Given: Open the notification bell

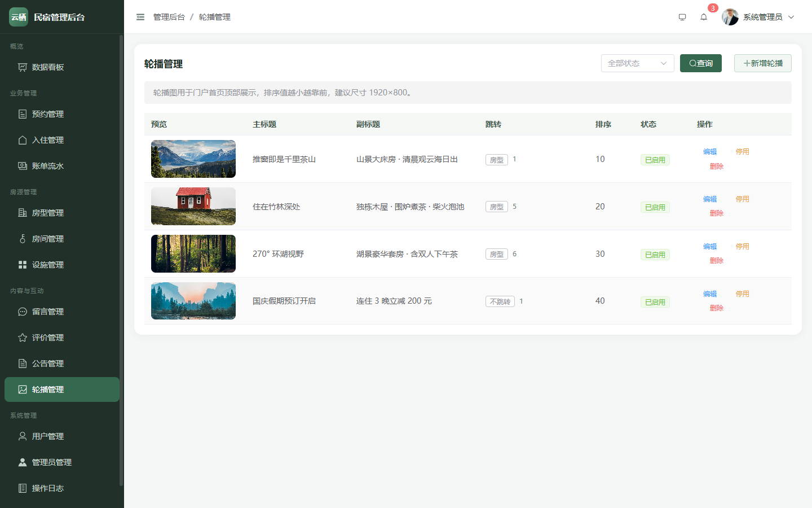Looking at the screenshot, I should (704, 17).
